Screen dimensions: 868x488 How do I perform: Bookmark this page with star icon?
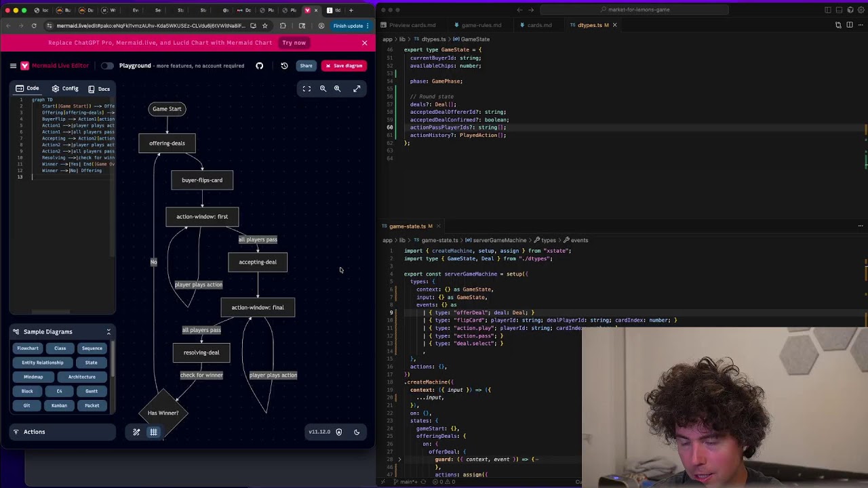[264, 26]
